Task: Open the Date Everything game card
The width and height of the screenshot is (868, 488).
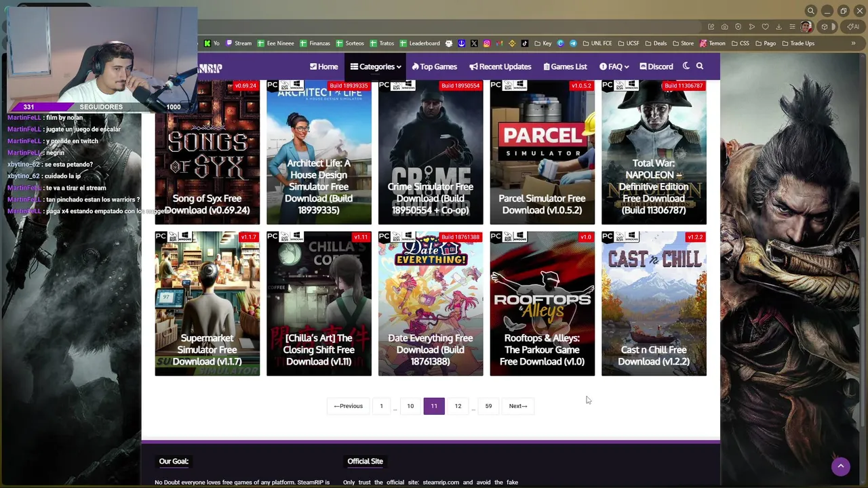Action: pos(431,304)
